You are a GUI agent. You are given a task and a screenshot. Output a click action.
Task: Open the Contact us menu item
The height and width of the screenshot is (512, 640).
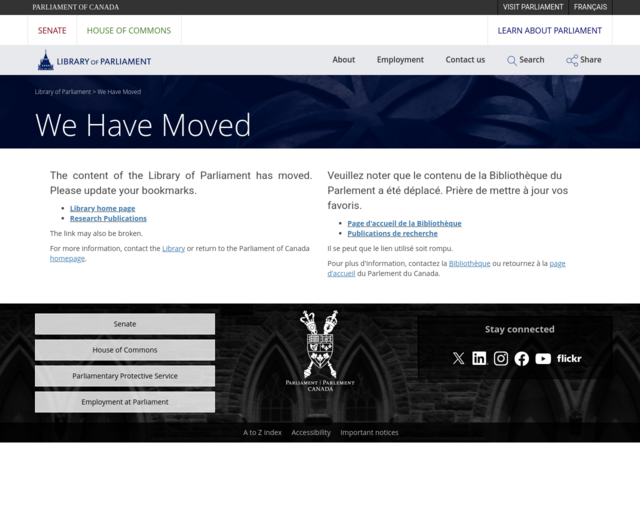point(465,60)
